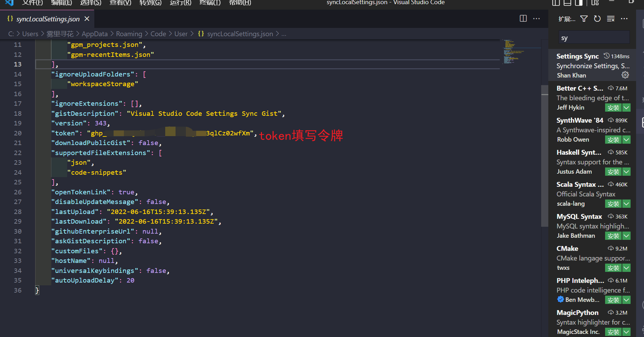The image size is (644, 337).
Task: Open editor more actions (...) icon
Action: [x=536, y=19]
